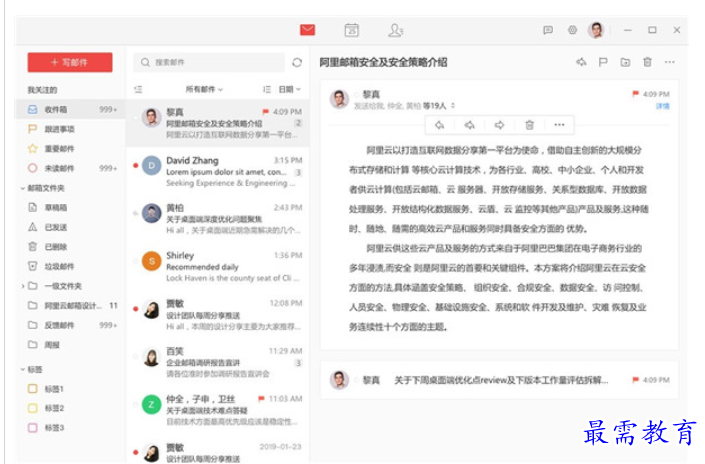The image size is (705, 464).
Task: Open 黄柏's 2:43 PM email
Action: point(218,219)
